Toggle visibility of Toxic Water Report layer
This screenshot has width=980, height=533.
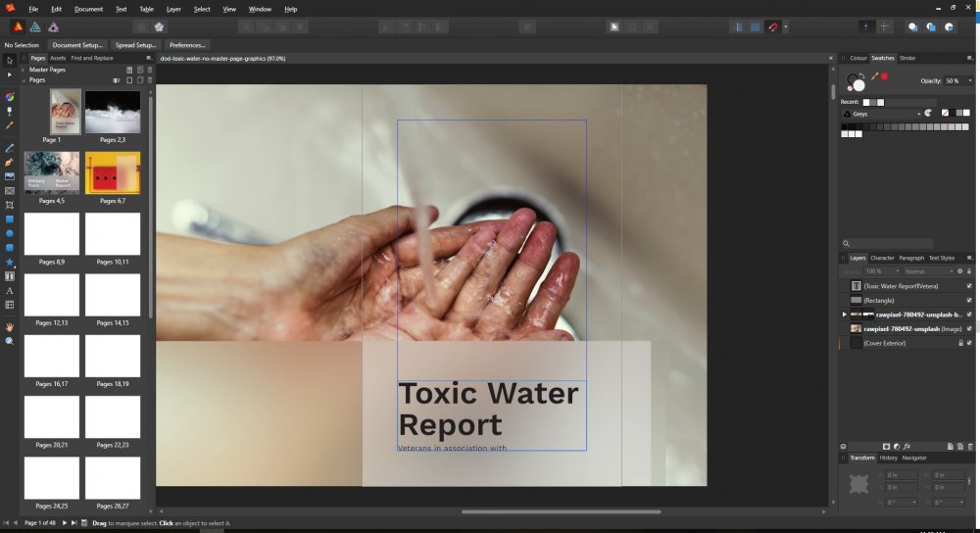coord(969,286)
